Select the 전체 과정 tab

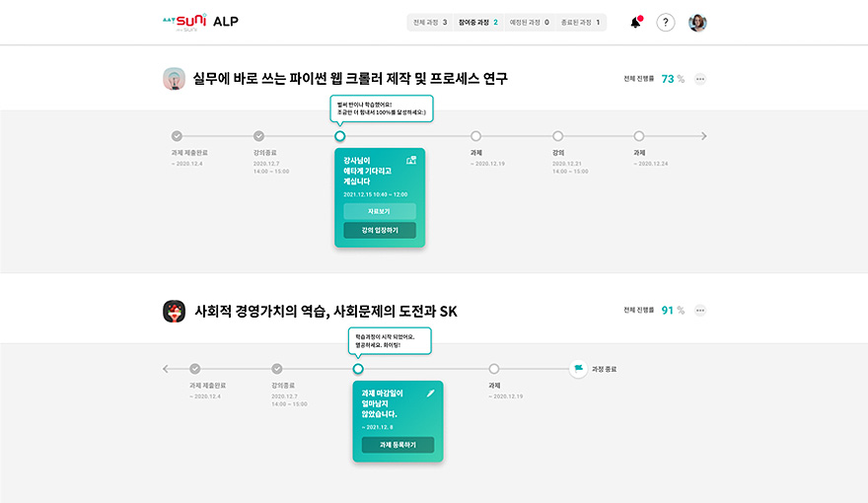tap(430, 22)
